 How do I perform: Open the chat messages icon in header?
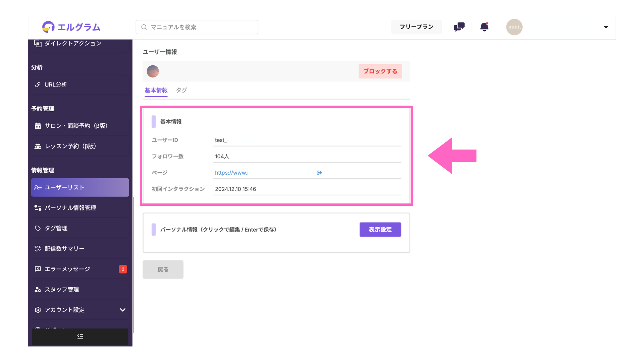pos(459,27)
